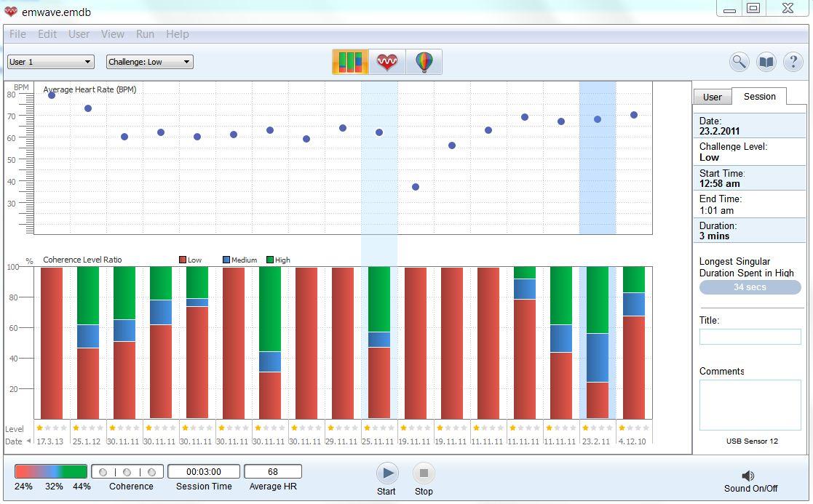This screenshot has height=504, width=813.
Task: Click the star rating under 17.3.13
Action: [52, 428]
